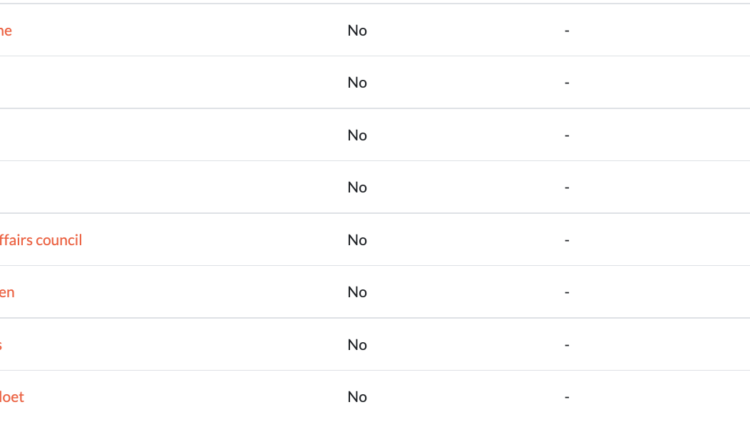Viewport: 750px width, 422px height.
Task: Open the link ending in "ffairs council"
Action: pyautogui.click(x=41, y=240)
